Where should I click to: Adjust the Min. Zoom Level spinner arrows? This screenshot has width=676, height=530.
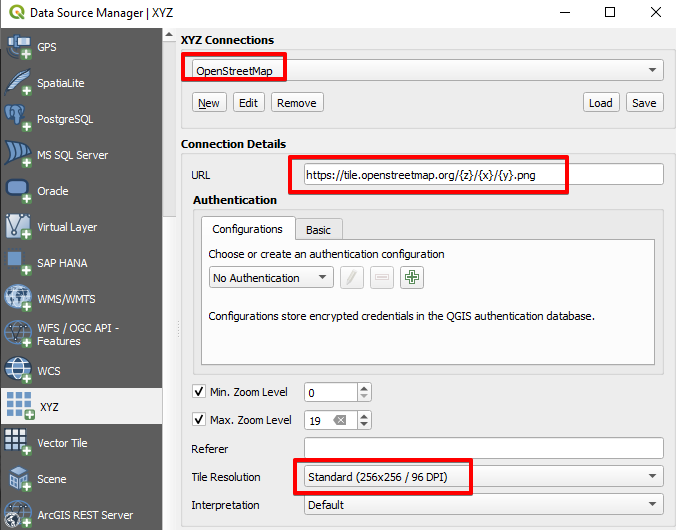pos(364,392)
